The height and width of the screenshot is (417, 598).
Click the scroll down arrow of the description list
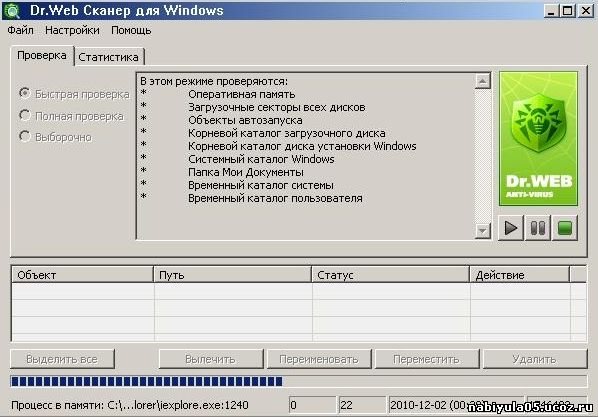click(482, 230)
